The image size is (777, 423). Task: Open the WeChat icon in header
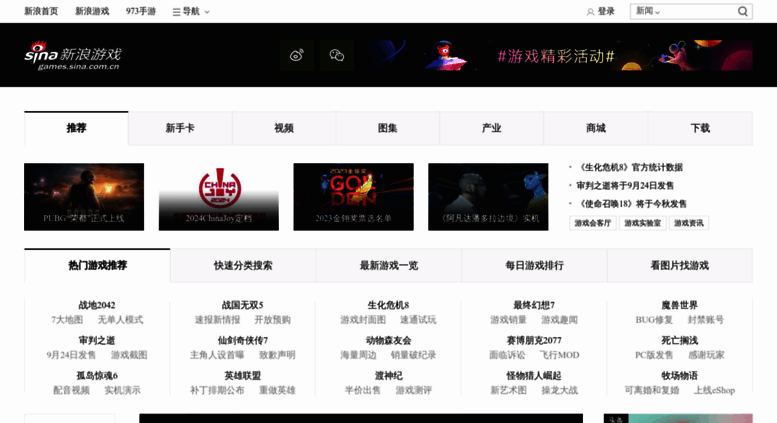337,55
